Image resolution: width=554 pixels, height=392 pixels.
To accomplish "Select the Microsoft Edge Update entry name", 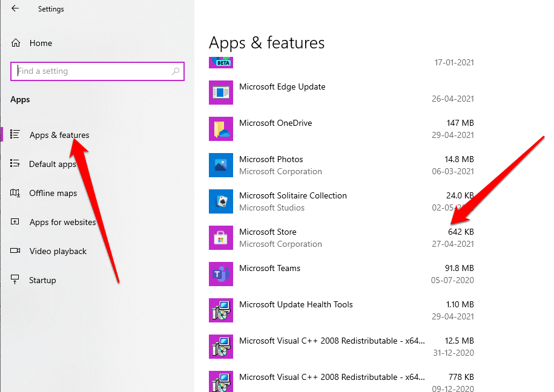I will 282,87.
